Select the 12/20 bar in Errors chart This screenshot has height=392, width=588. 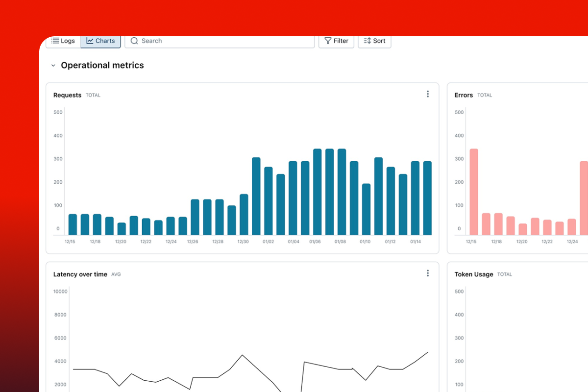pos(523,229)
